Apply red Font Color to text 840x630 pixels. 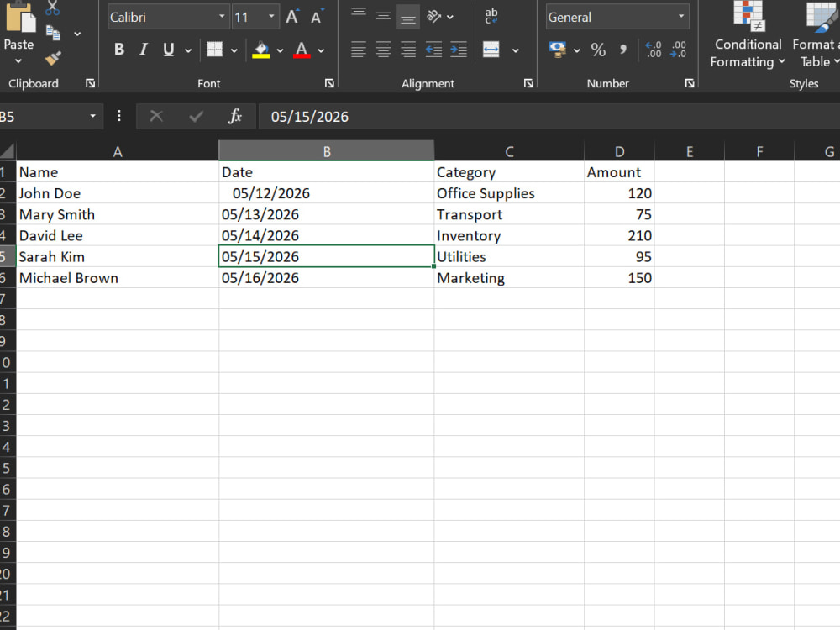(302, 50)
